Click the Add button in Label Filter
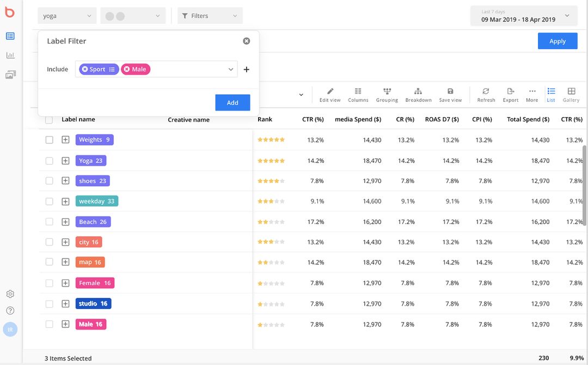 pos(232,102)
